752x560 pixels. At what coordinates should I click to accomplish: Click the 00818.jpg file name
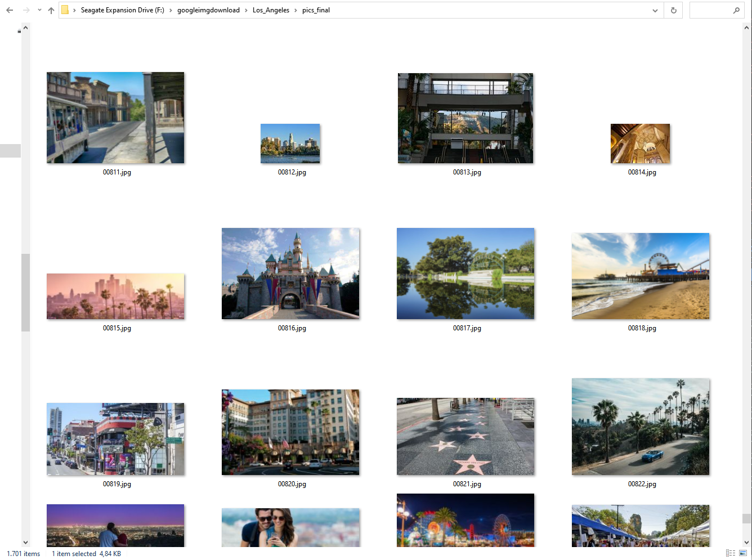click(642, 328)
